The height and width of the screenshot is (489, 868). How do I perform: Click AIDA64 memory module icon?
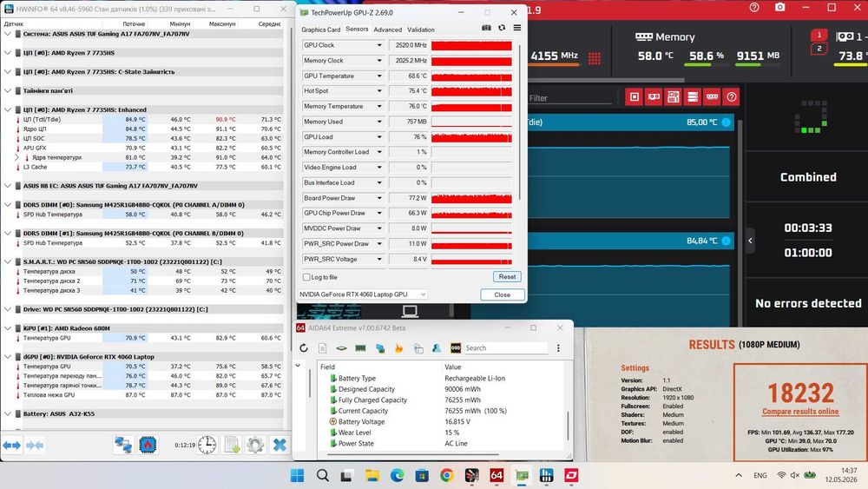tap(360, 347)
